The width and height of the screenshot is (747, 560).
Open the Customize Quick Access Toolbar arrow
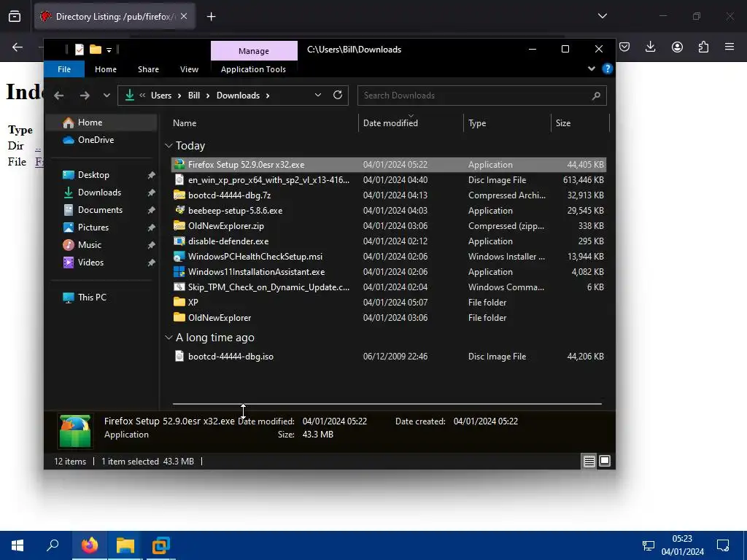[x=109, y=50]
